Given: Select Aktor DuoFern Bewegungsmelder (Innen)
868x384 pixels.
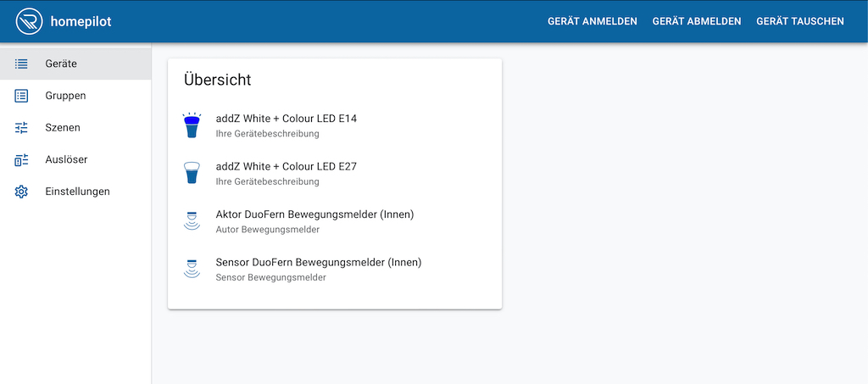Looking at the screenshot, I should click(335, 220).
